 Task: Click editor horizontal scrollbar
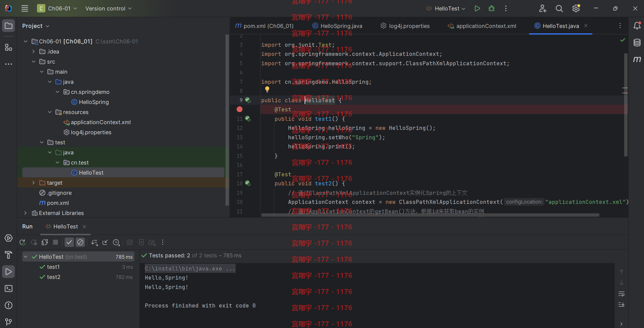pos(430,215)
